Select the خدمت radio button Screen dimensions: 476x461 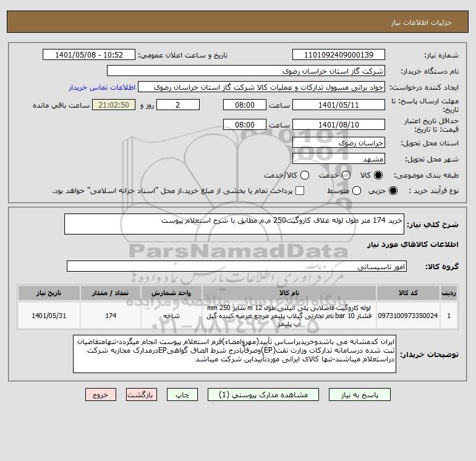346,175
